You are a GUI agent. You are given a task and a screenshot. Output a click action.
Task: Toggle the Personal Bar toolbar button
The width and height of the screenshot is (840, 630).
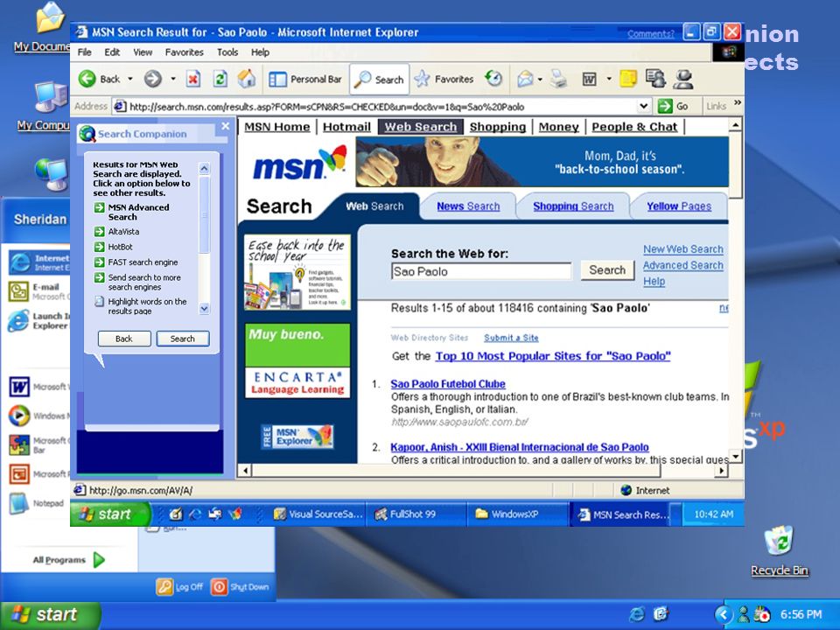pyautogui.click(x=304, y=80)
